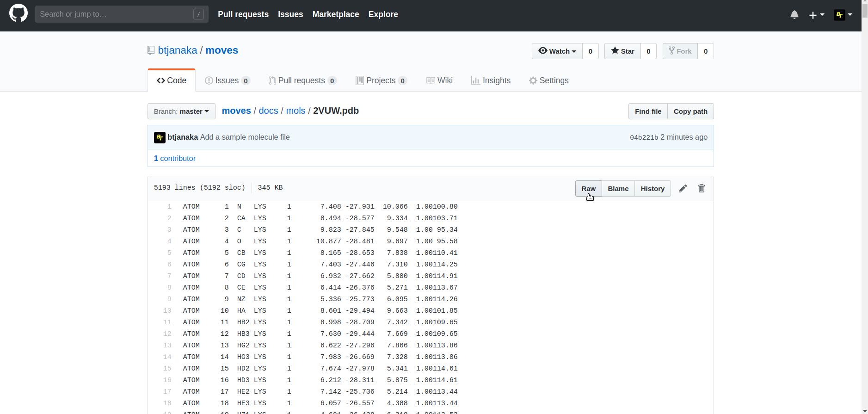Open the user avatar menu
Viewport: 868px width, 414px height.
pos(843,15)
